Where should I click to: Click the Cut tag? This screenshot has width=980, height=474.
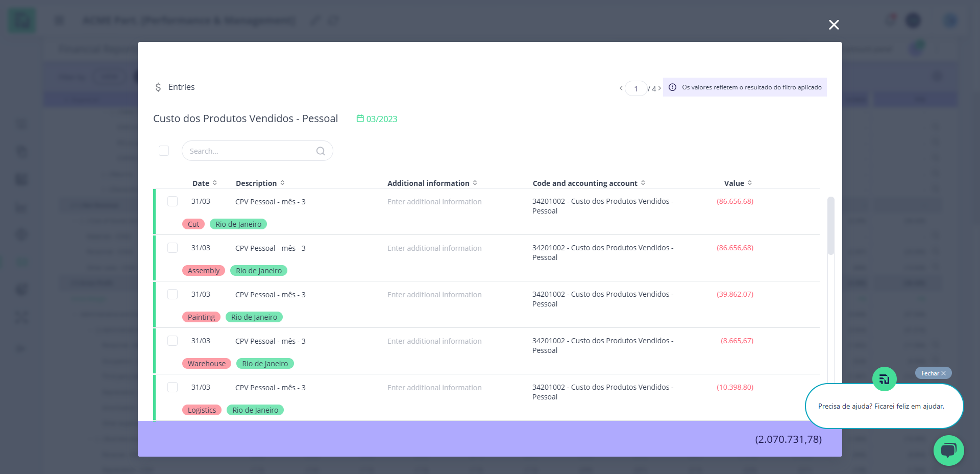tap(193, 224)
